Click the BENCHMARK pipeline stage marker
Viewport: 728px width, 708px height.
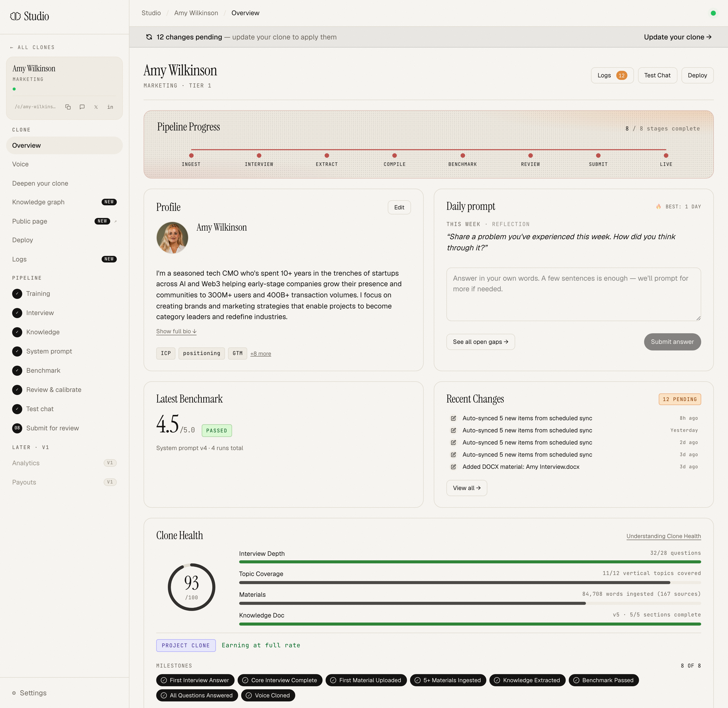(463, 156)
